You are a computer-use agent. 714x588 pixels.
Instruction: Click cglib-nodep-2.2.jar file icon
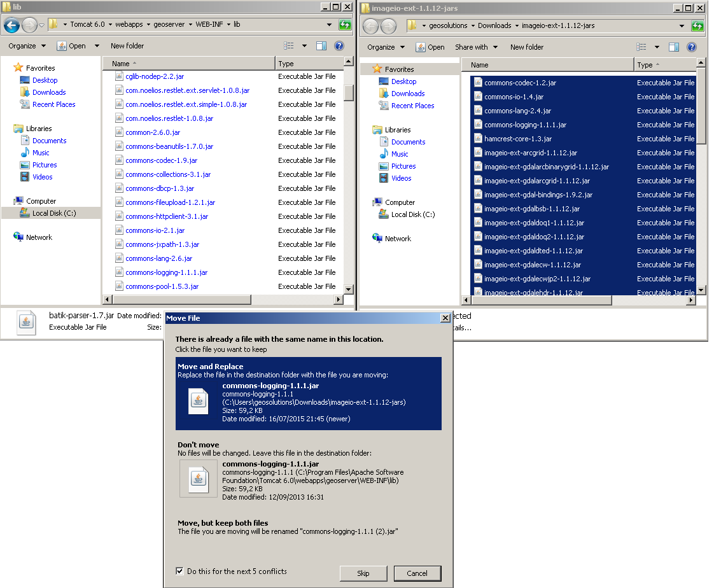click(x=118, y=76)
